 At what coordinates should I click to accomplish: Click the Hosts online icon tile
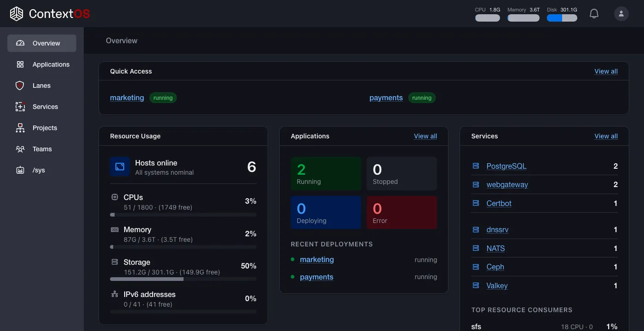click(120, 166)
